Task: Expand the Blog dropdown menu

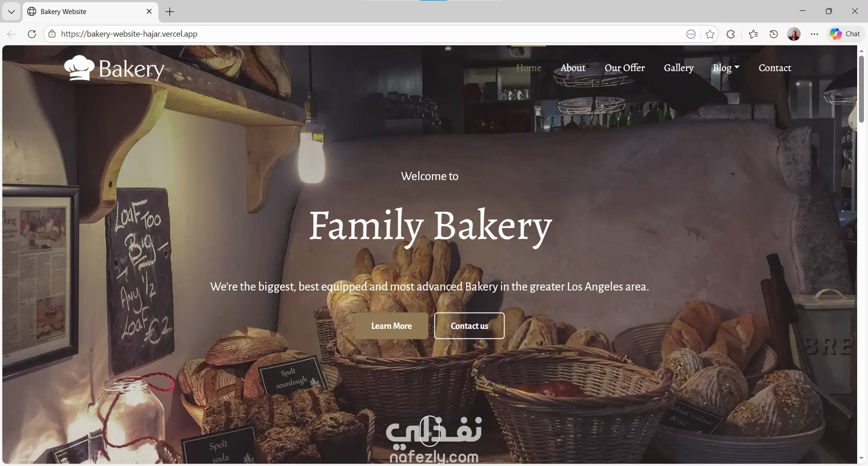Action: (x=726, y=68)
